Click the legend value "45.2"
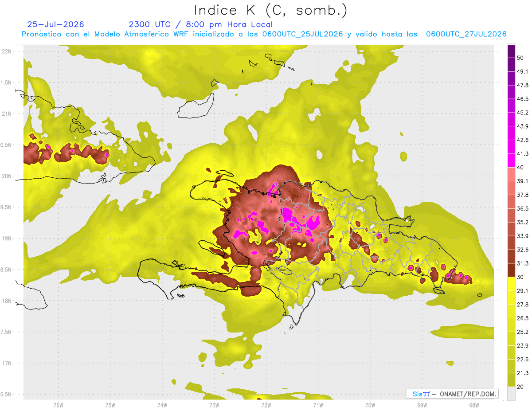Viewport: 532px width, 411px height. click(x=523, y=113)
